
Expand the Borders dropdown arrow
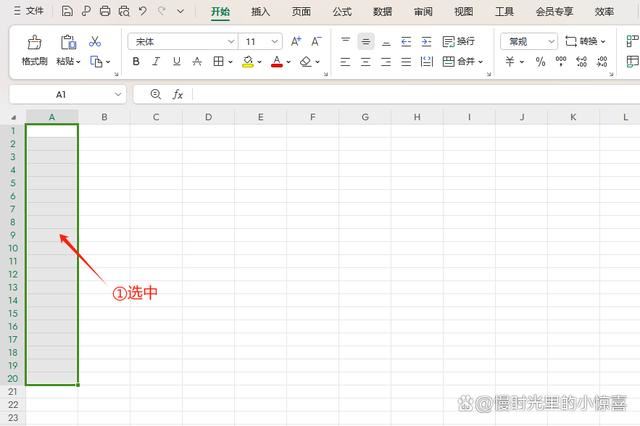point(231,62)
